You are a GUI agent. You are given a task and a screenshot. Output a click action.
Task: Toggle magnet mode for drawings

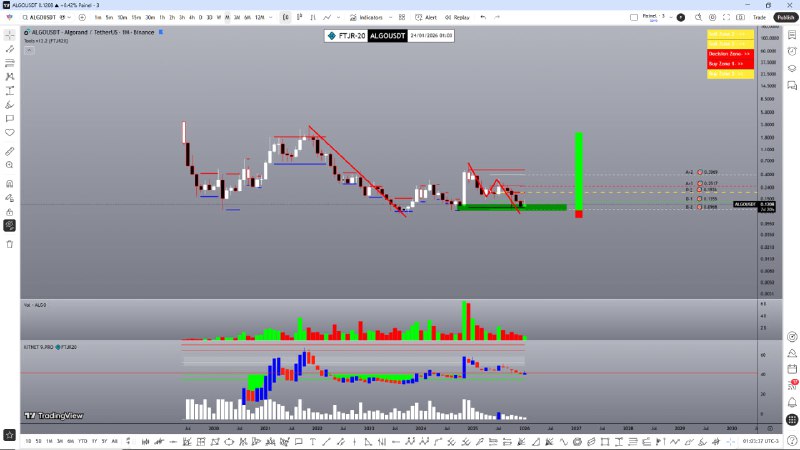(10, 184)
